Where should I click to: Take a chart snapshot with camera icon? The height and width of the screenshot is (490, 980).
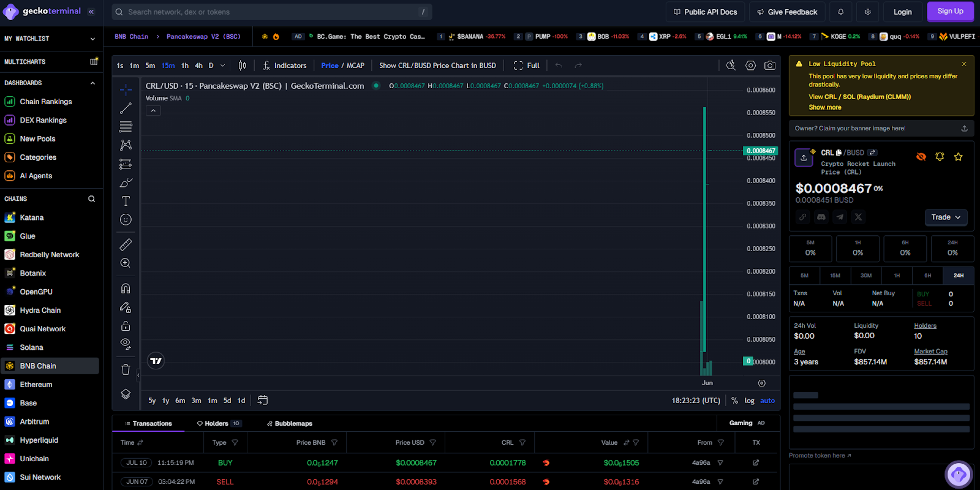coord(770,66)
